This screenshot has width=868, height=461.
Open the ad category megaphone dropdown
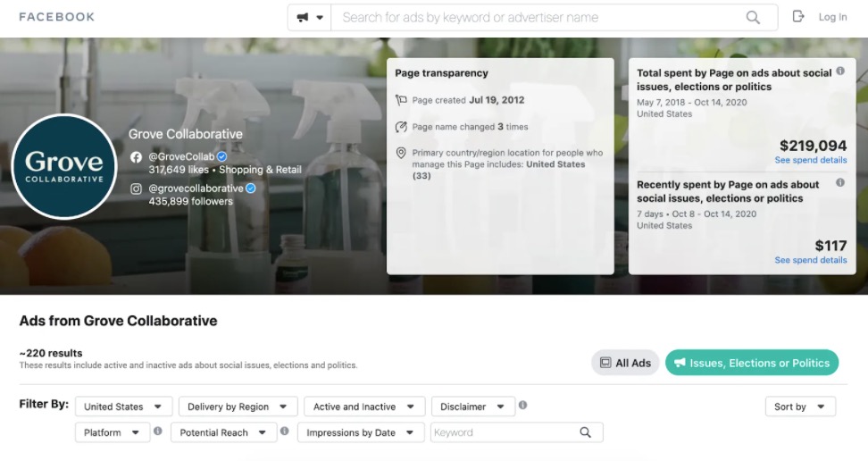[x=310, y=17]
